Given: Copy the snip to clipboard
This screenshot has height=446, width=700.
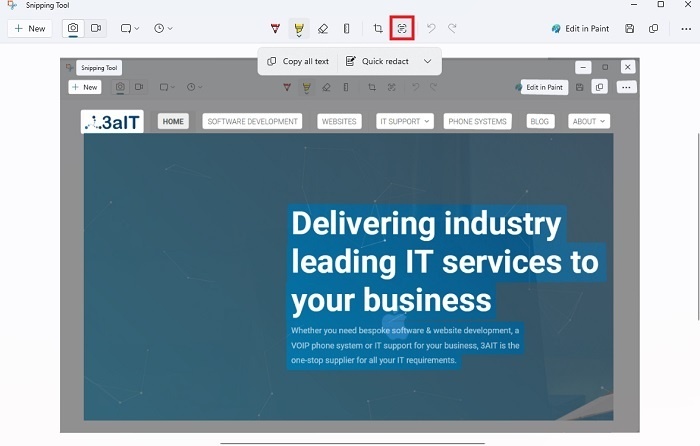Looking at the screenshot, I should (x=653, y=29).
